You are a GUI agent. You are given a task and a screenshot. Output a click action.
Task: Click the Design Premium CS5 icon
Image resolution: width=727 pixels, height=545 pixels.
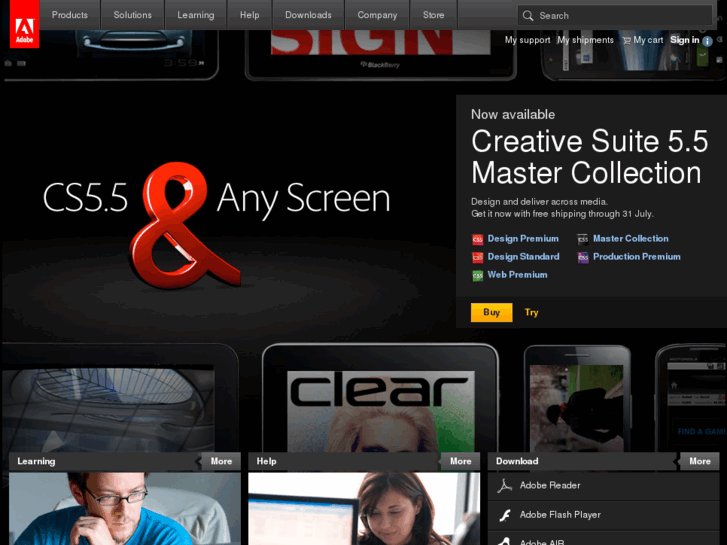pos(478,239)
